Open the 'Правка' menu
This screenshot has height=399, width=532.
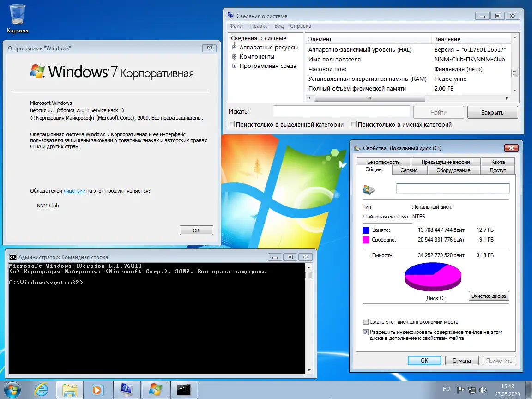click(259, 26)
